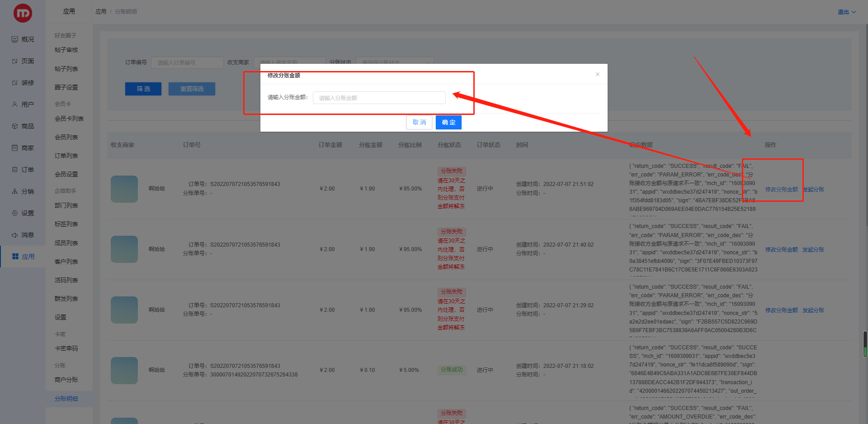Image resolution: width=868 pixels, height=424 pixels.
Task: Click 发起分账 for 21:29:02 row
Action: tap(813, 310)
